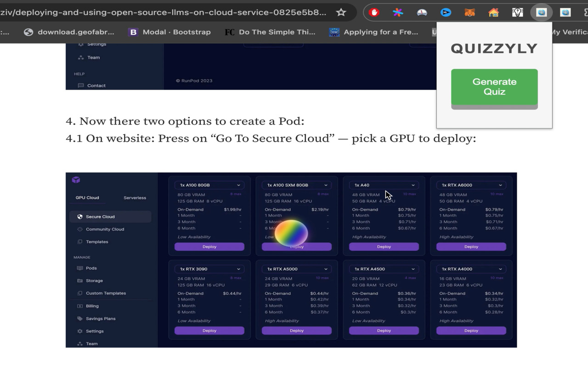The image size is (588, 368).
Task: Switch to the GPU Cloud tab
Action: point(87,198)
